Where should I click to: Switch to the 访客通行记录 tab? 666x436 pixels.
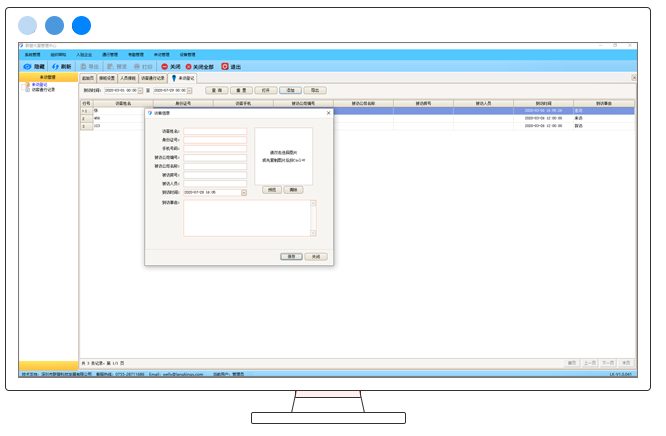[153, 77]
